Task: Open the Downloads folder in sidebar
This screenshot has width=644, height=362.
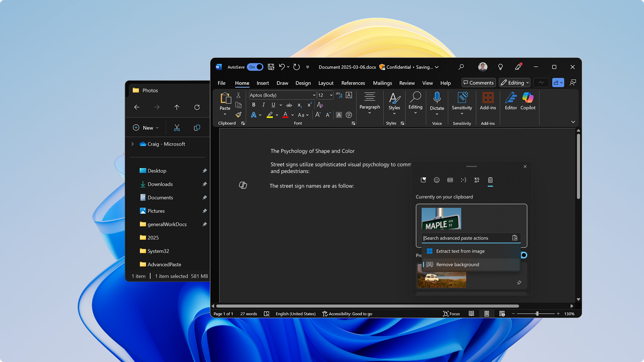Action: [160, 184]
